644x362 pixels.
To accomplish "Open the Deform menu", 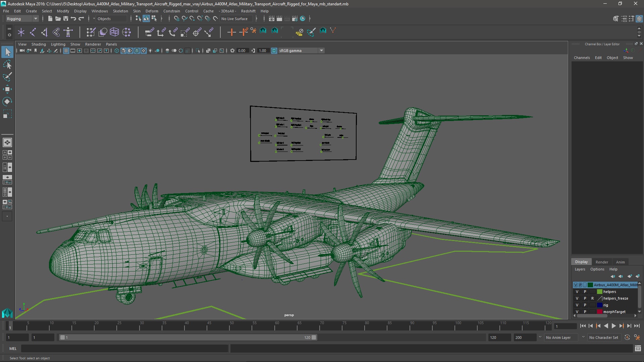I will 152,11.
